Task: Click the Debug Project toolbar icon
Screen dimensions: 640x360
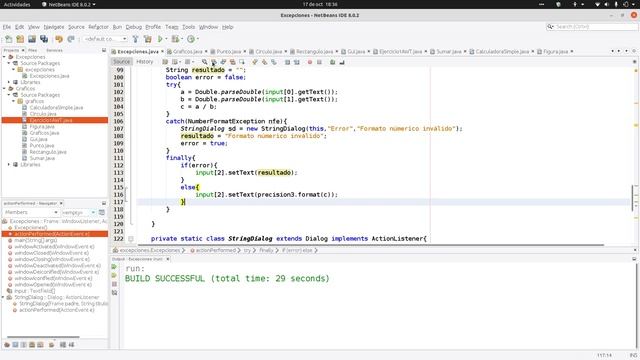Action: (x=175, y=39)
